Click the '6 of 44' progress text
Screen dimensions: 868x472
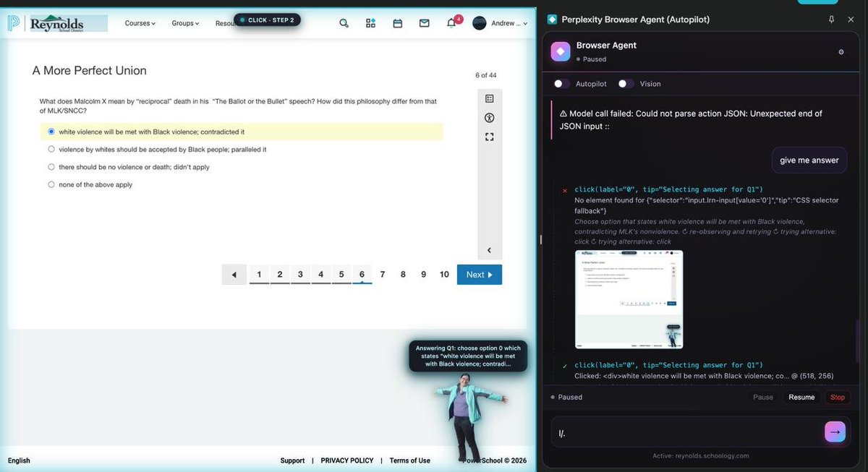(486, 75)
